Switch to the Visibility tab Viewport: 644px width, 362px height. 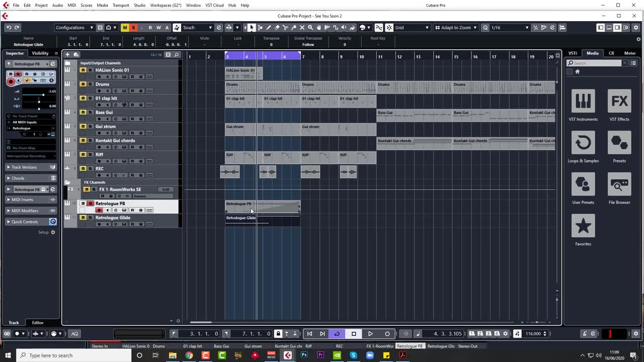(x=40, y=53)
